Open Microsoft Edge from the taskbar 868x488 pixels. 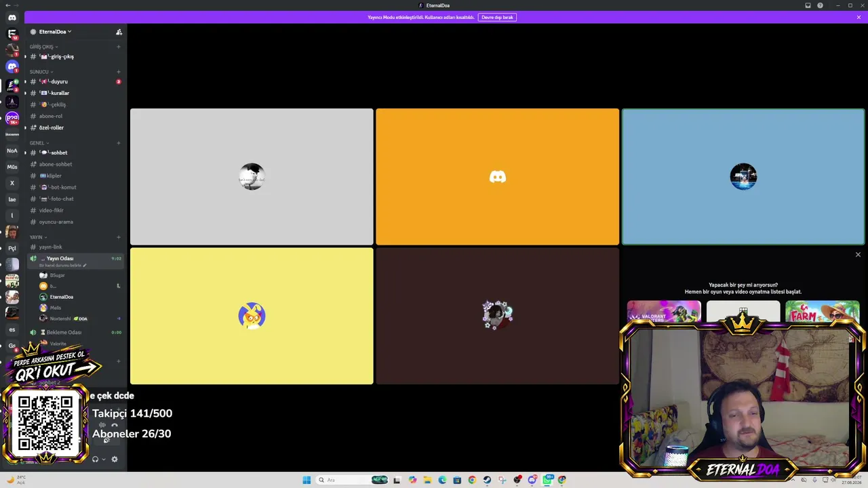[442, 480]
